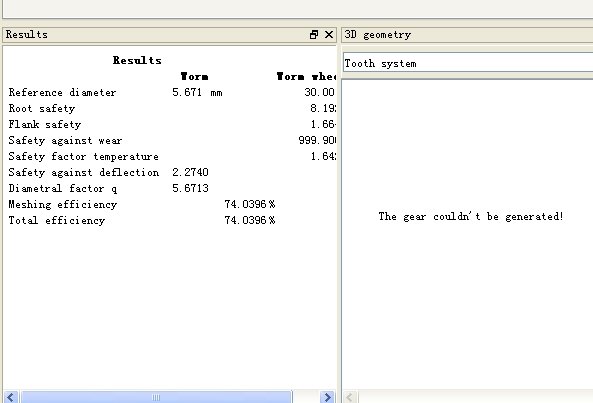Undock the Results panel with float icon
The width and height of the screenshot is (593, 403).
314,35
